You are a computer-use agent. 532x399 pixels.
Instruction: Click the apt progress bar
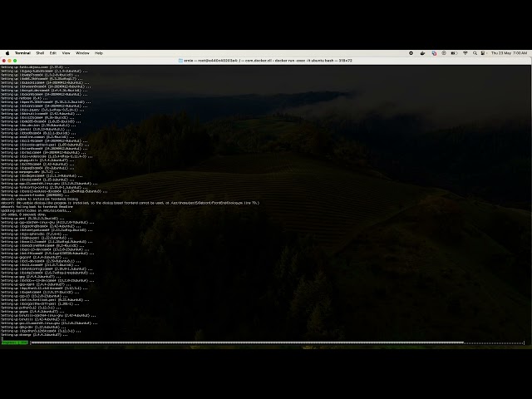pyautogui.click(x=277, y=342)
